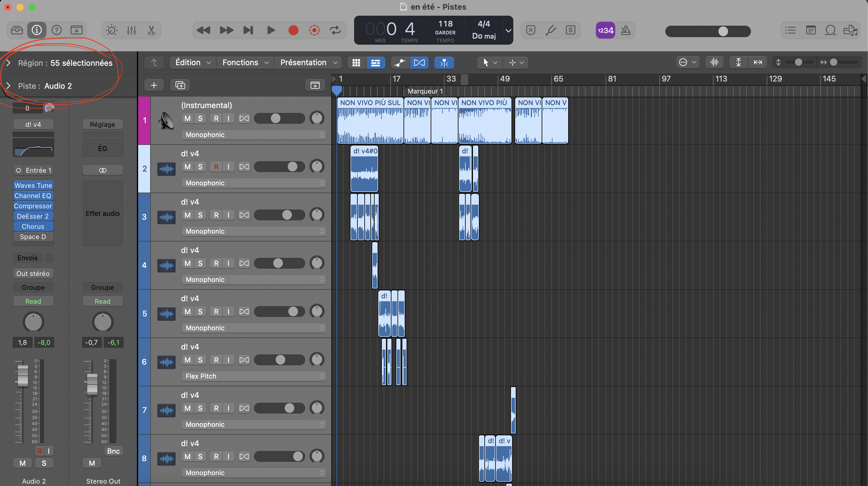Click the Out stéréo output slot

33,273
